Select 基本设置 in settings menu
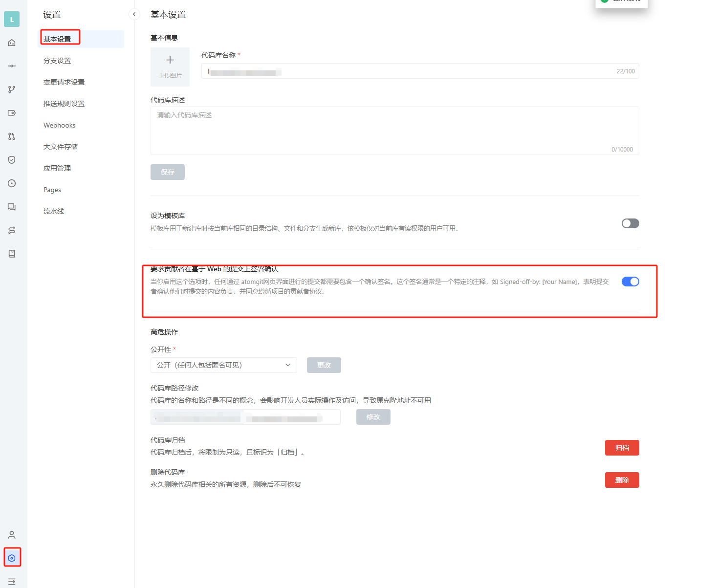The height and width of the screenshot is (588, 718). point(81,39)
